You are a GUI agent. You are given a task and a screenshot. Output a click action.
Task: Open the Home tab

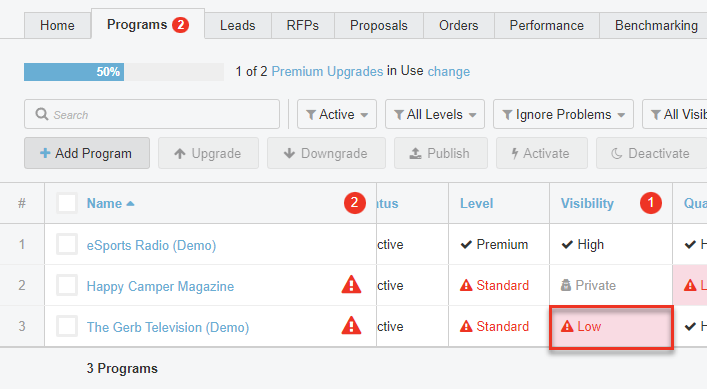pos(57,26)
